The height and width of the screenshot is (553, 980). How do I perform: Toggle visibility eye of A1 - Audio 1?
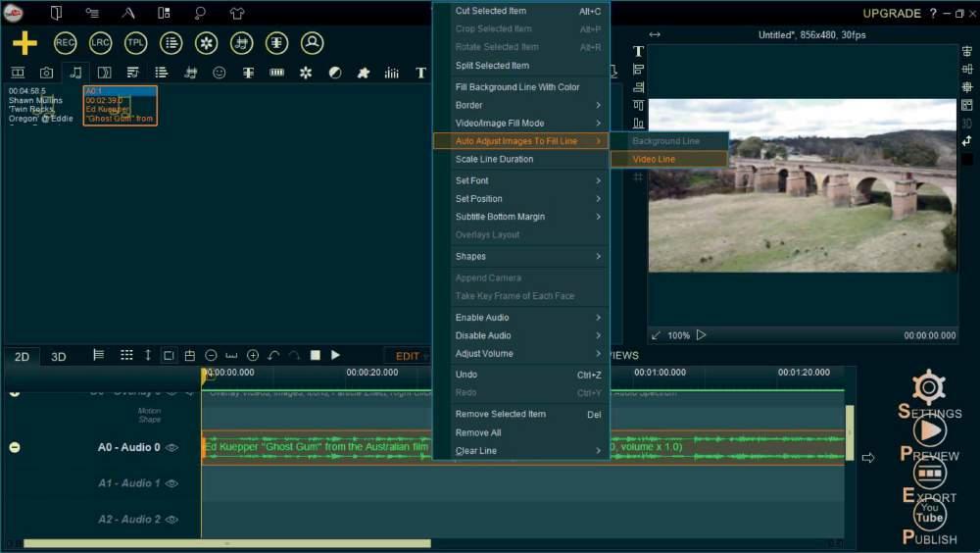click(x=171, y=483)
